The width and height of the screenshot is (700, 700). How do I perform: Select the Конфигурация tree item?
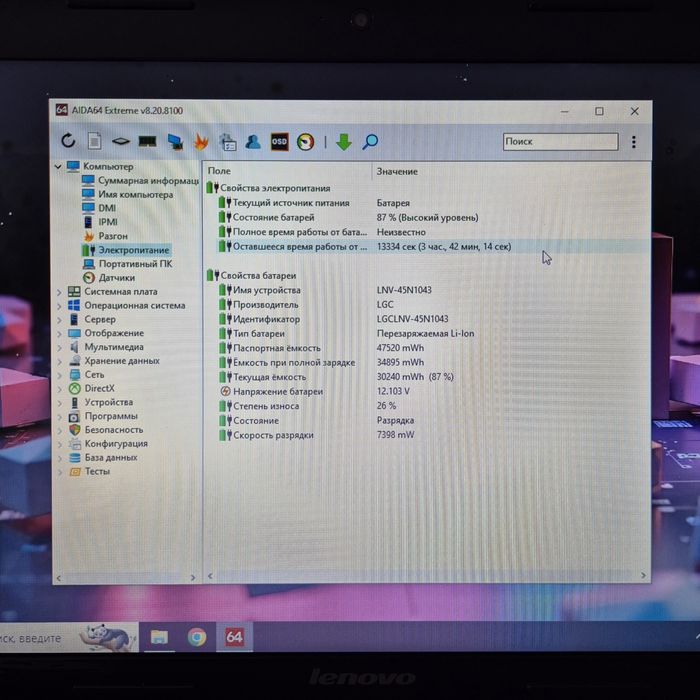tap(108, 444)
